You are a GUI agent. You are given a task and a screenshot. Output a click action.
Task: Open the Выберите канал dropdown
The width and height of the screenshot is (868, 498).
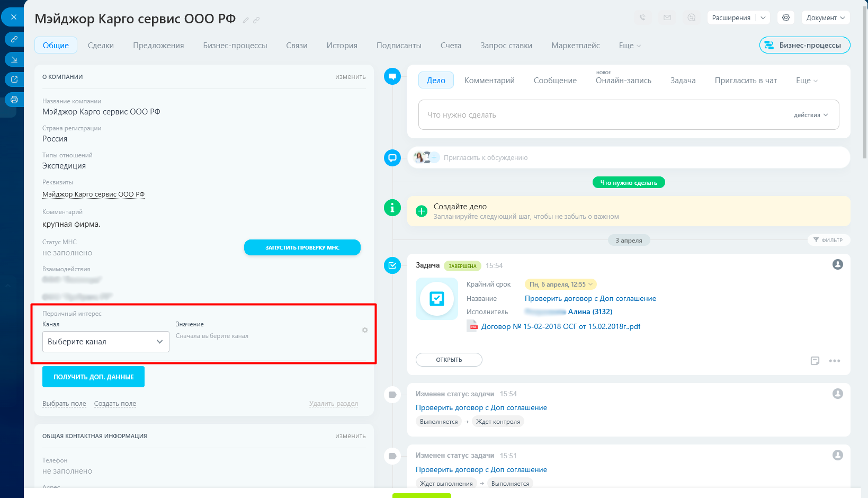pos(106,342)
